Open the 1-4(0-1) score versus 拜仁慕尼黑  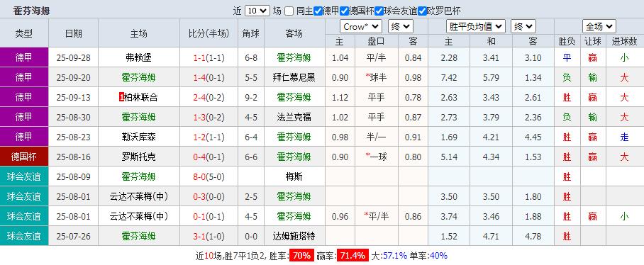point(209,77)
